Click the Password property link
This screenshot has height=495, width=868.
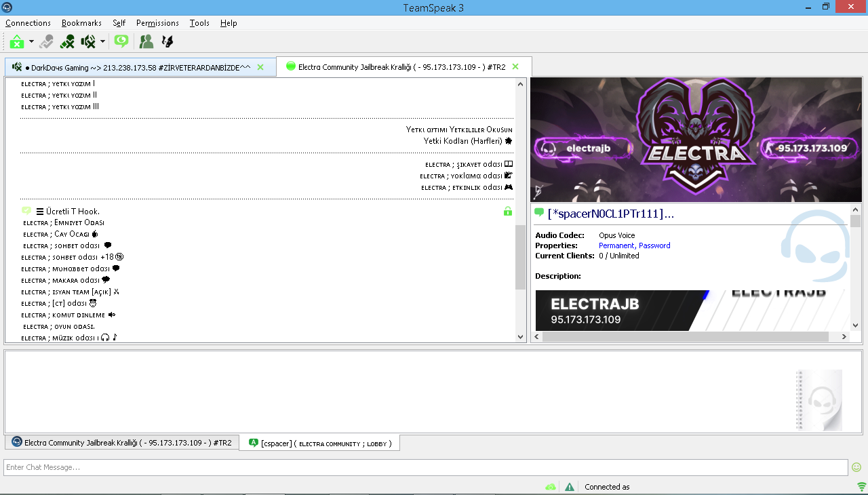point(654,245)
